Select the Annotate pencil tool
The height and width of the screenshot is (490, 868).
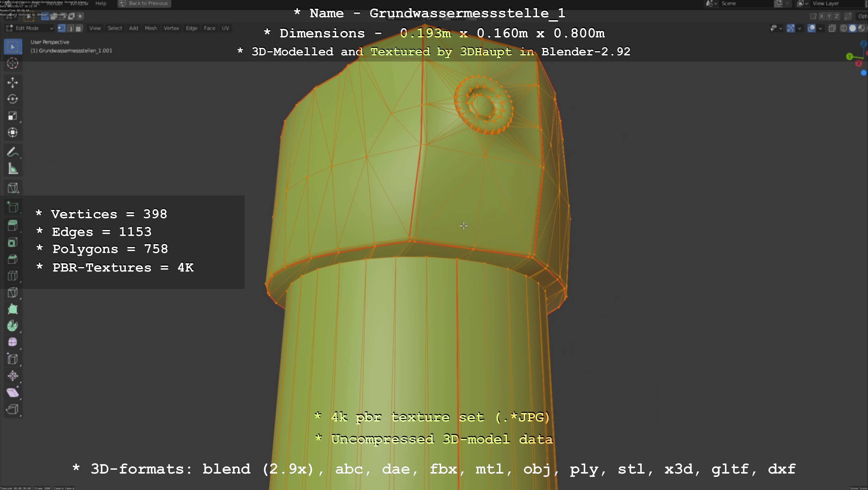(13, 152)
